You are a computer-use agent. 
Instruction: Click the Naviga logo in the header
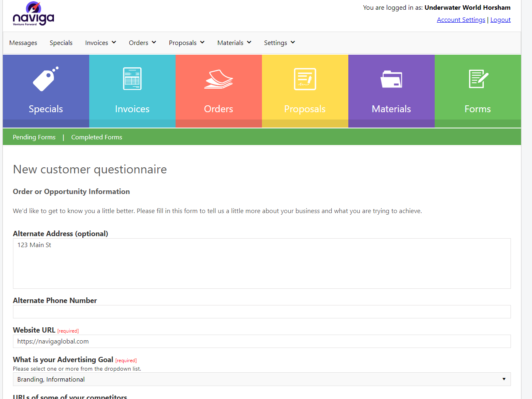[x=33, y=14]
